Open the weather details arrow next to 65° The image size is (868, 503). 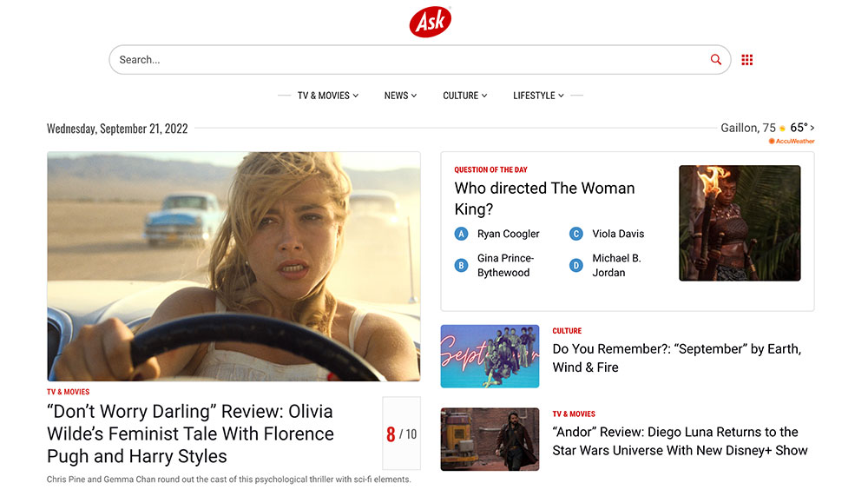coord(812,128)
